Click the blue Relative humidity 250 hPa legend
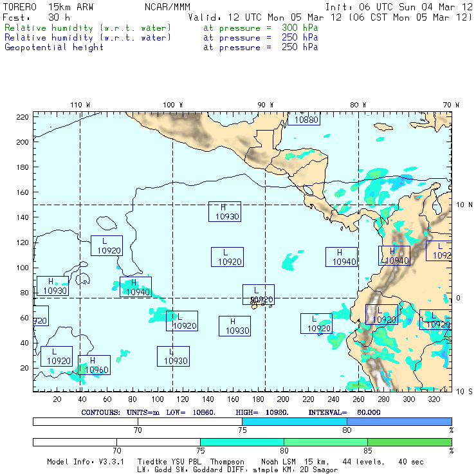Image resolution: width=476 pixels, height=476 pixels. [88, 38]
